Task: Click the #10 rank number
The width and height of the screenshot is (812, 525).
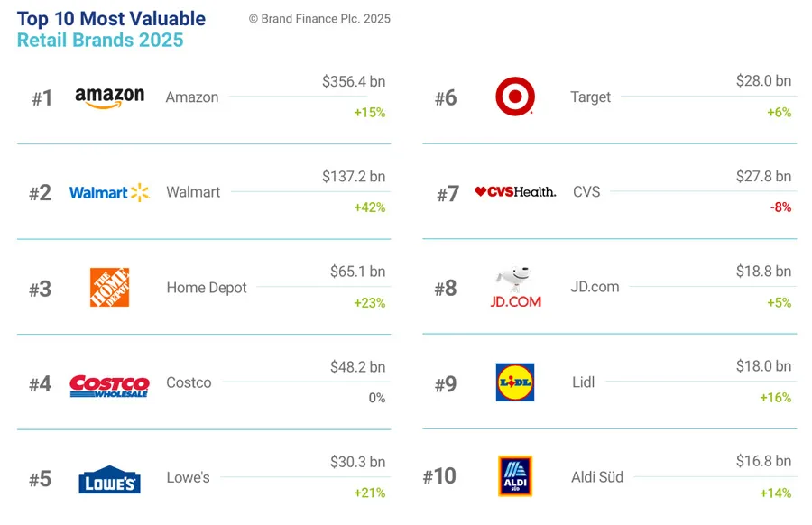Action: tap(439, 476)
